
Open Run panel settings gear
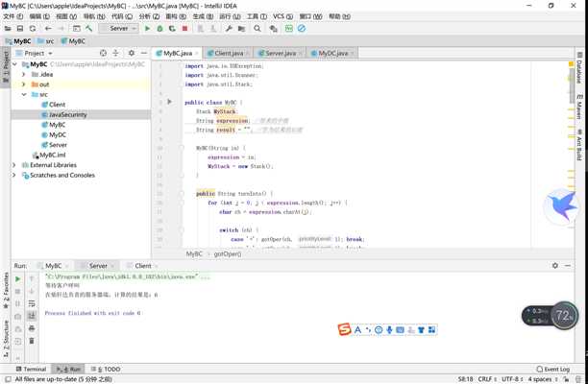(x=555, y=266)
